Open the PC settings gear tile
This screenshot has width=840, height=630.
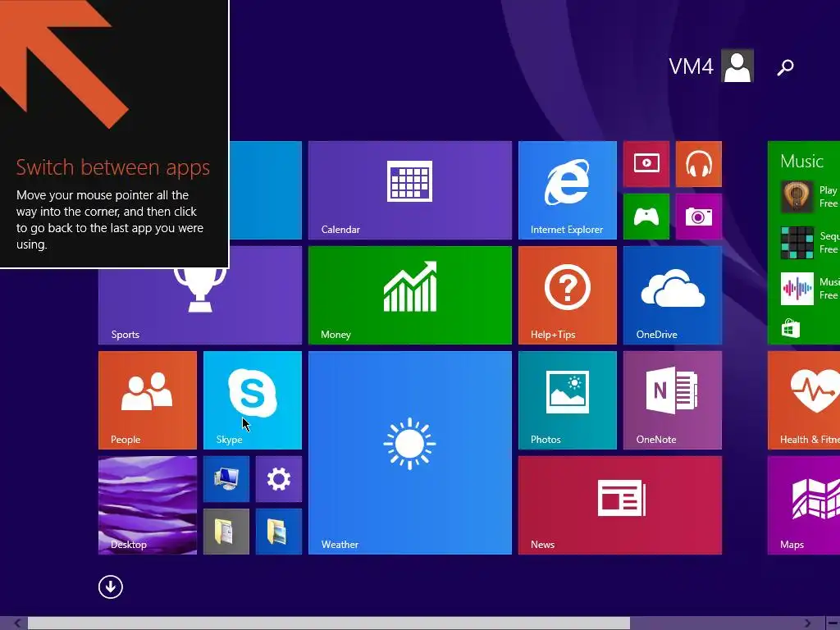[x=279, y=479]
